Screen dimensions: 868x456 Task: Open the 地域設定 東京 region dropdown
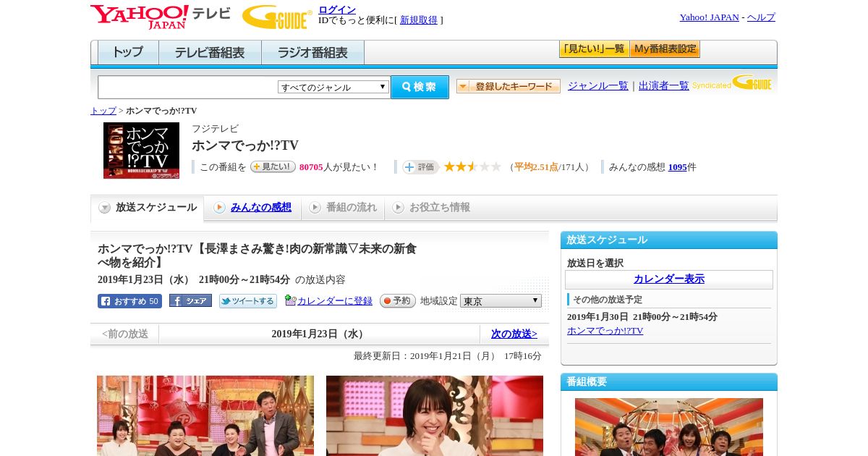click(501, 300)
